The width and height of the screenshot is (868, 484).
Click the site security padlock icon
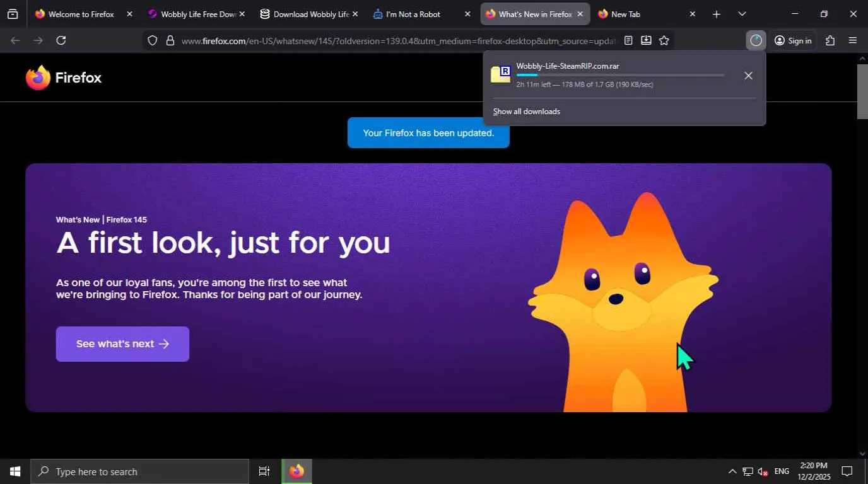(170, 40)
